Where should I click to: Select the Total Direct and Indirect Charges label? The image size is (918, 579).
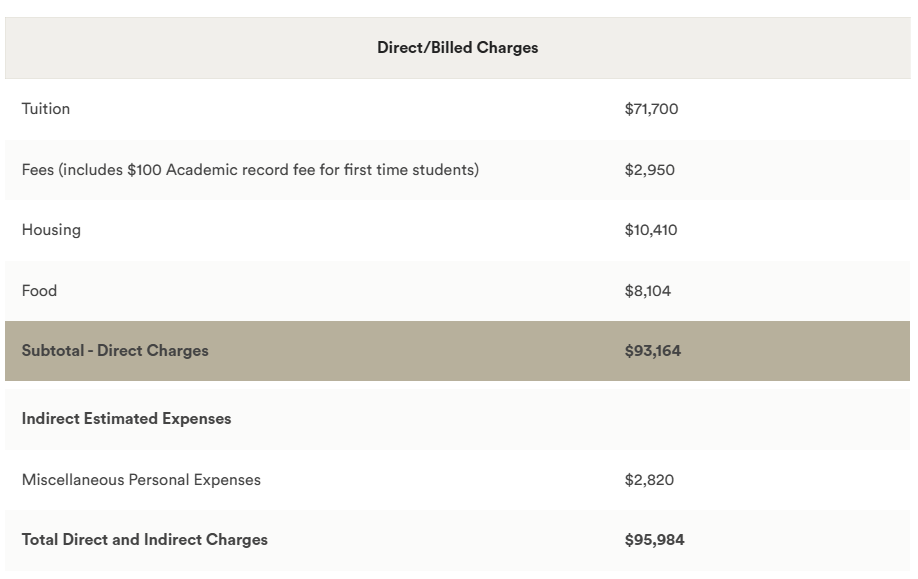pos(145,540)
